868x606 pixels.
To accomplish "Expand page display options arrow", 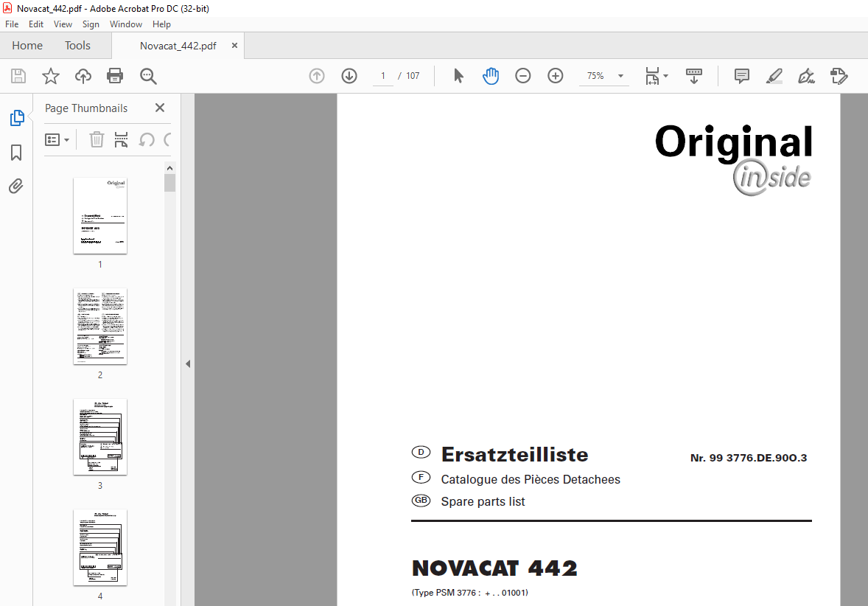I will point(666,76).
